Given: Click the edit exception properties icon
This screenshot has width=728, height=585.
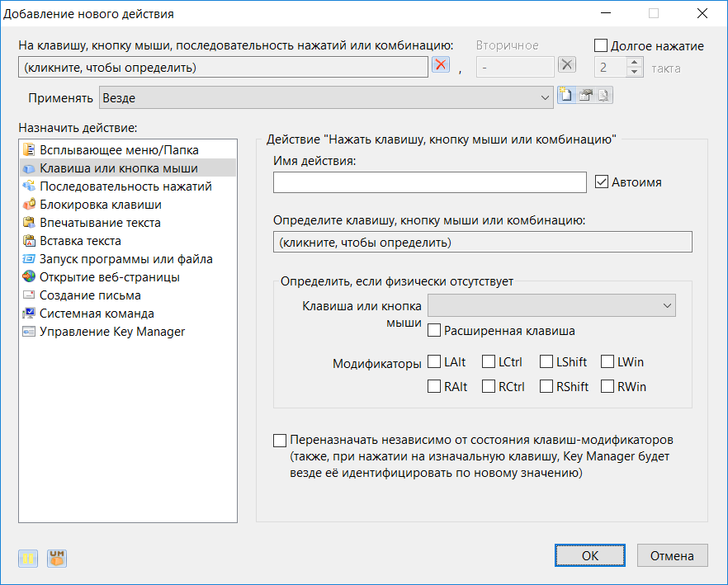Looking at the screenshot, I should tap(585, 96).
